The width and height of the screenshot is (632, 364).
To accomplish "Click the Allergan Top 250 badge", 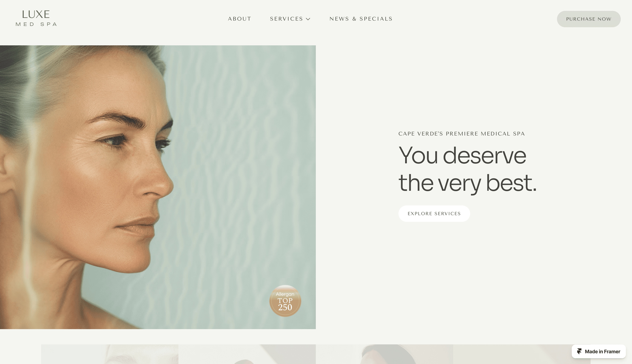I will pos(285,301).
